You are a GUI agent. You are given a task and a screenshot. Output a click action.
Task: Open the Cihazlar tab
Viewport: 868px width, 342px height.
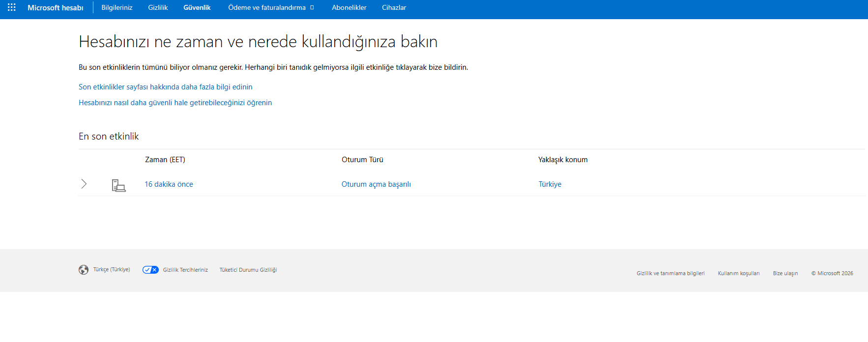tap(394, 7)
